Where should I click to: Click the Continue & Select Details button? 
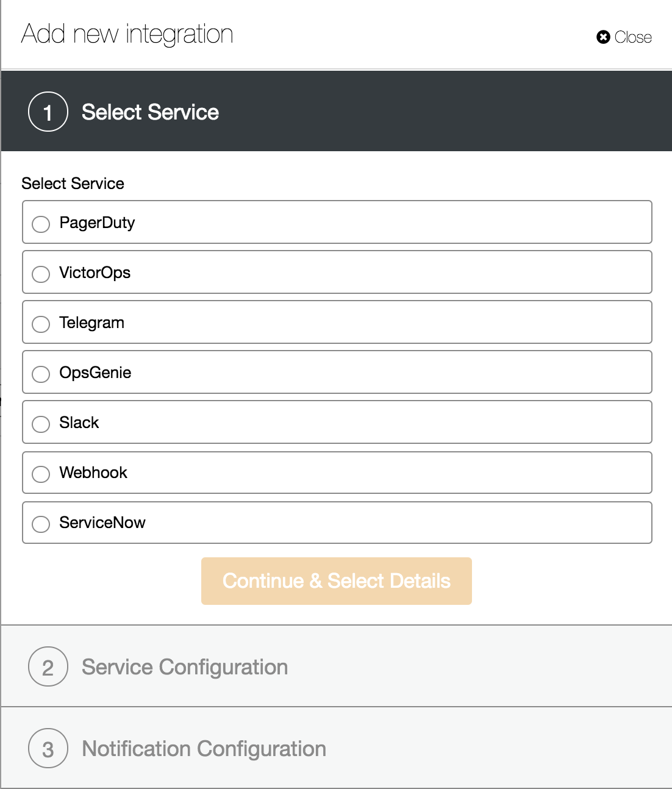click(x=337, y=581)
